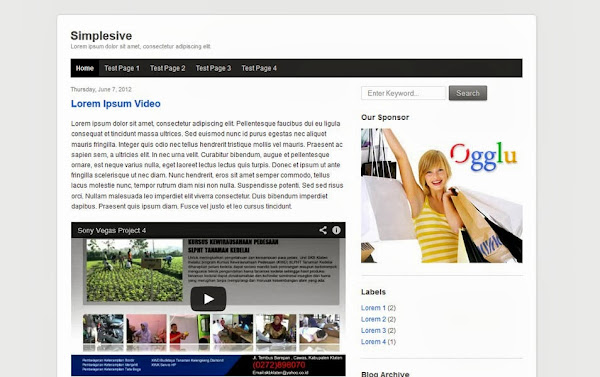Click the Labels heading
This screenshot has height=377, width=600.
tap(373, 292)
